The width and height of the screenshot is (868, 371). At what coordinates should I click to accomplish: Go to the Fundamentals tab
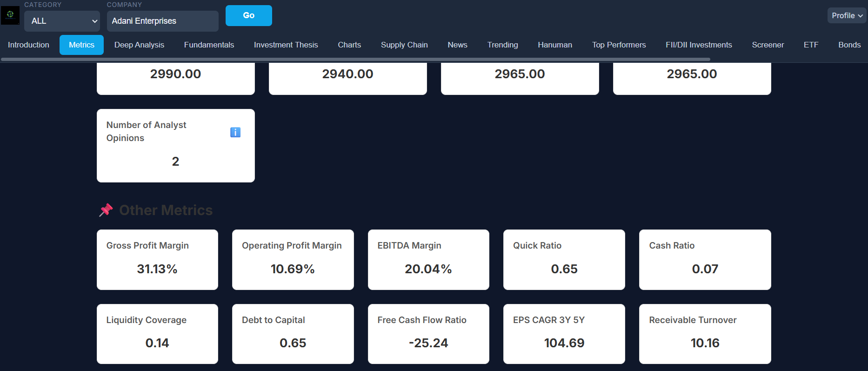[209, 45]
